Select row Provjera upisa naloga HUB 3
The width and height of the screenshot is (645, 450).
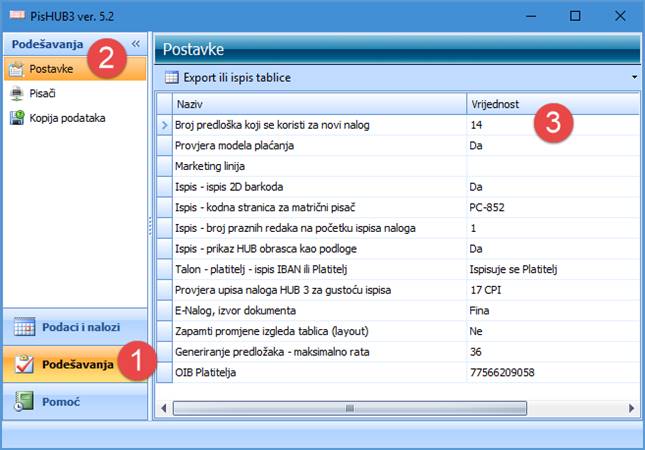pyautogui.click(x=398, y=290)
